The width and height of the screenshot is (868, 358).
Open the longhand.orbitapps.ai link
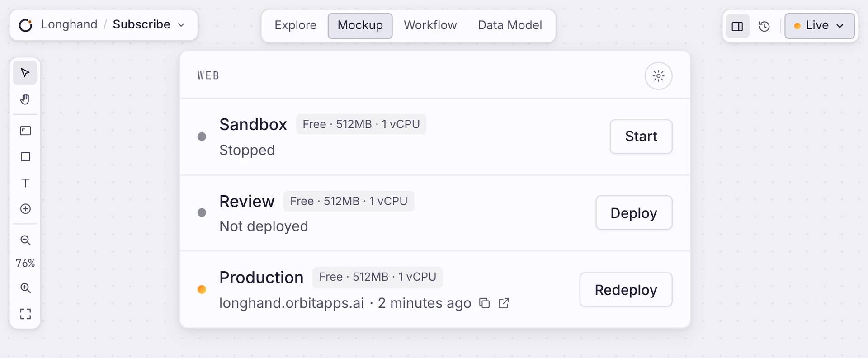292,303
